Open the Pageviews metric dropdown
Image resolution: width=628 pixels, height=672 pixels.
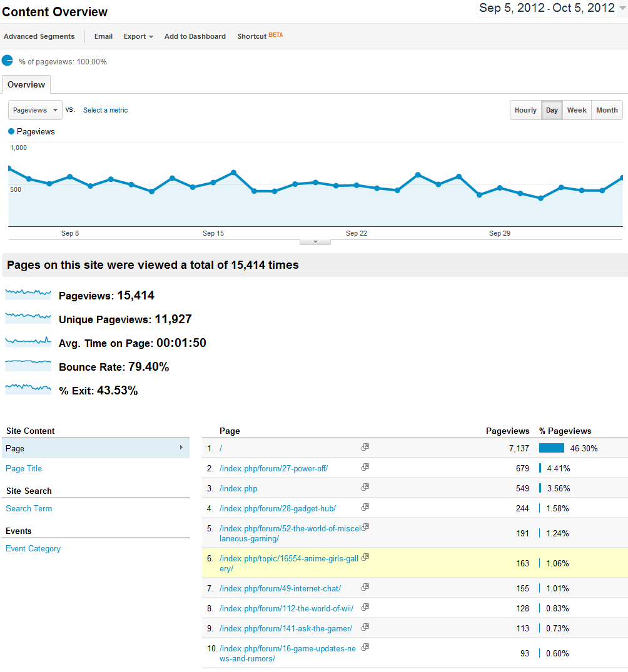35,110
